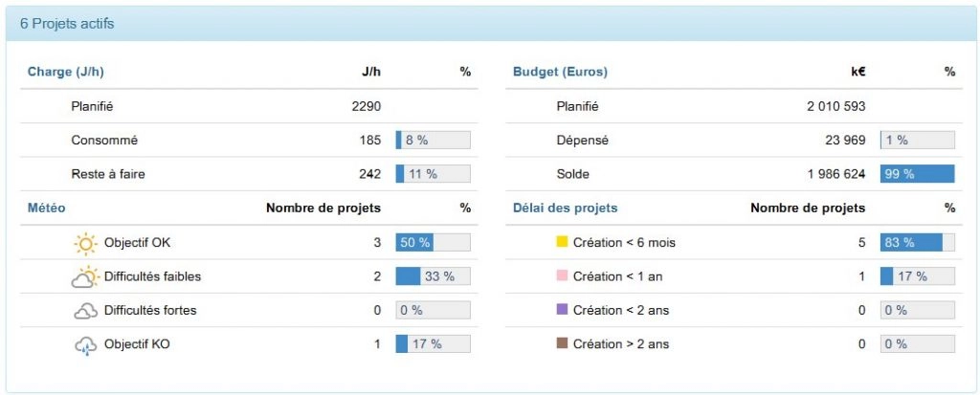Select the yellow Création < 6 mois swatch
Viewport: 980px width, 395px height.
click(x=562, y=241)
